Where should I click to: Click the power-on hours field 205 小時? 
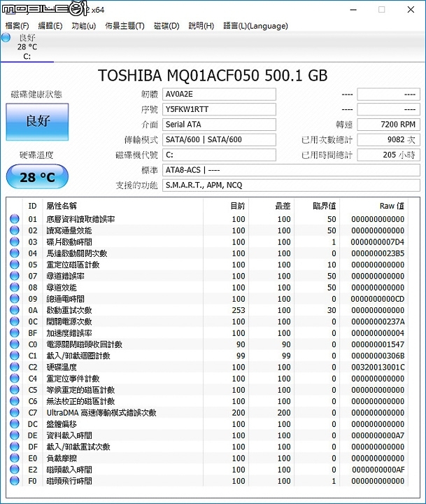388,155
